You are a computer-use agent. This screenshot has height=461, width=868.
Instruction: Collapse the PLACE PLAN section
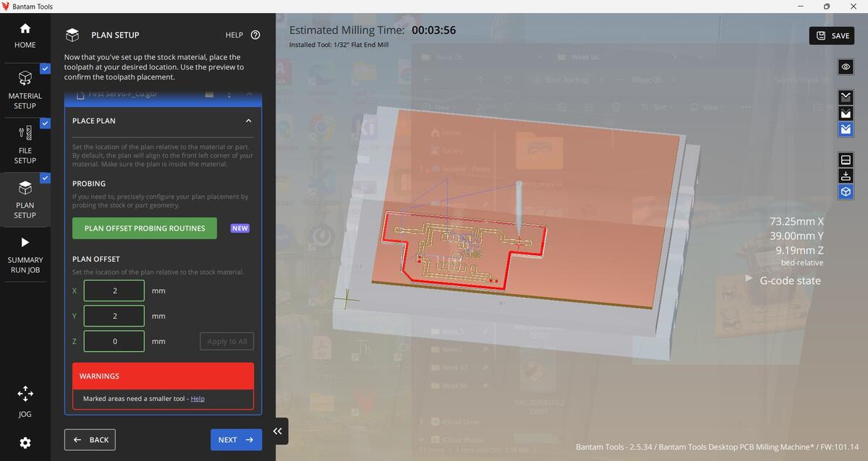248,121
